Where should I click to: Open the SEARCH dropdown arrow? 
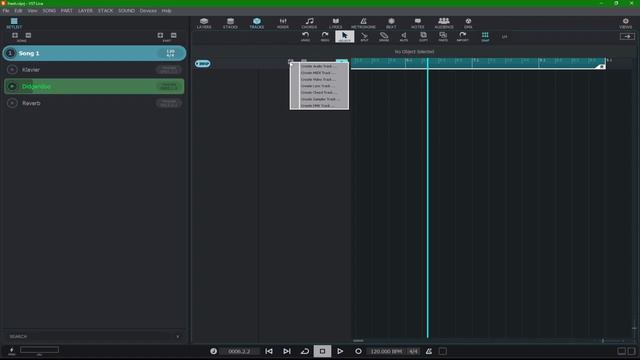pos(178,337)
